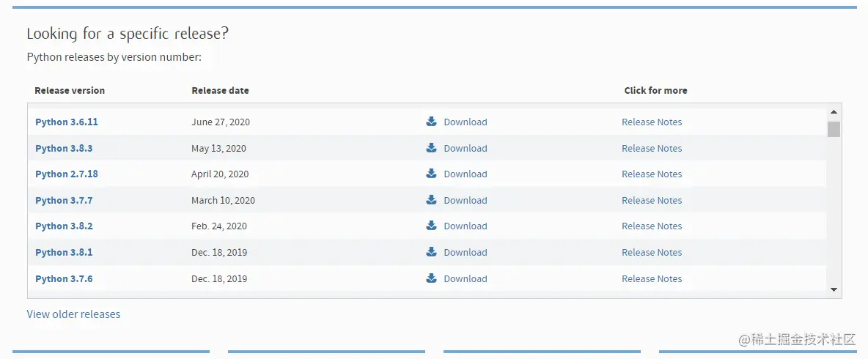Click Download text for Python 3.8.1

[466, 252]
